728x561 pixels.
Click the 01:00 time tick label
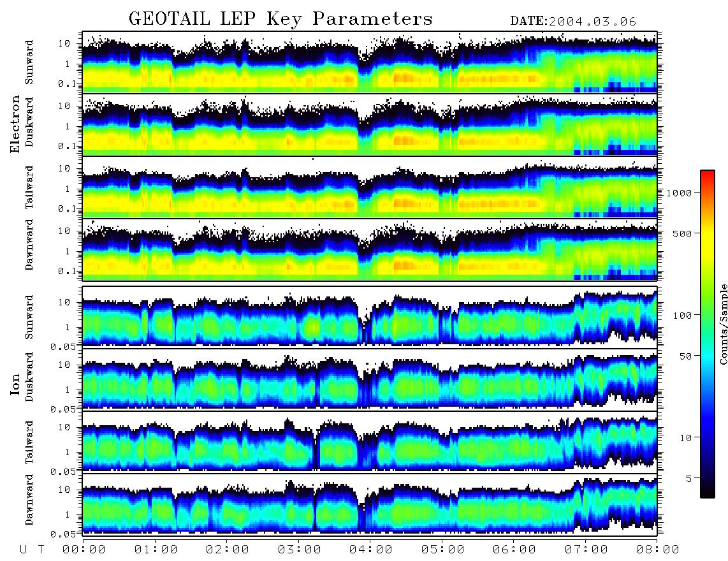[156, 550]
